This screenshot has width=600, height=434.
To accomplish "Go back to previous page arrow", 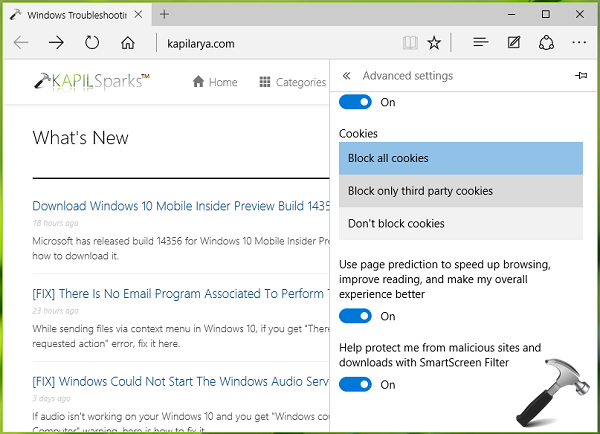I will coord(21,42).
